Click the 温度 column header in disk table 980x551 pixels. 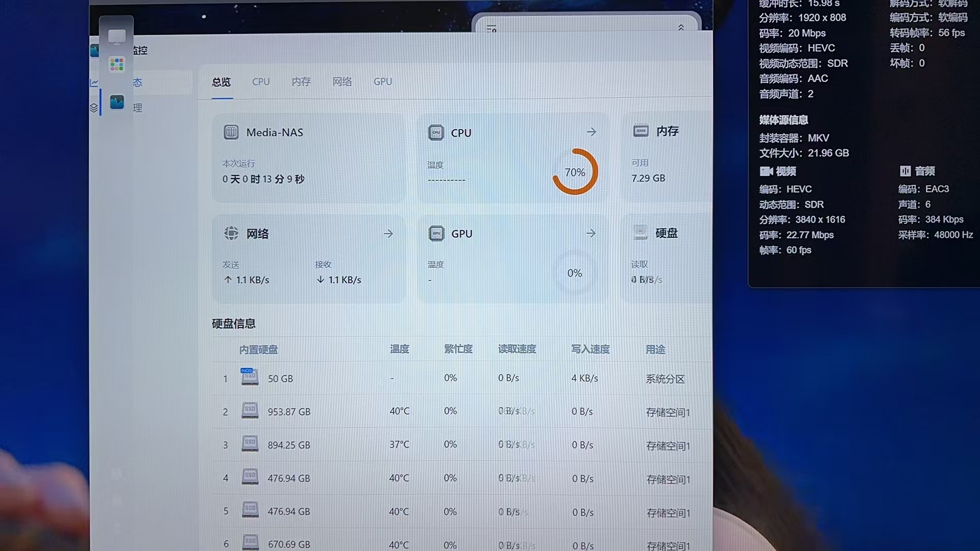(x=400, y=349)
